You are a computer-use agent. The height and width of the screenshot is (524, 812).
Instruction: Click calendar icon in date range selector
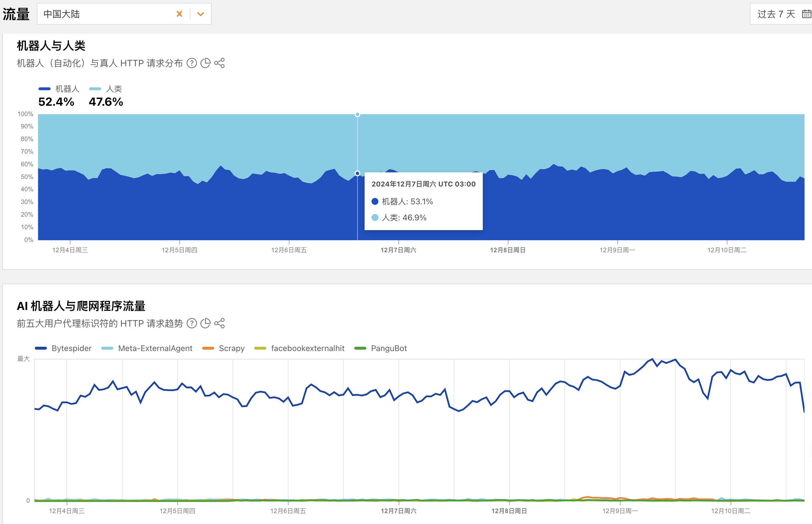[806, 14]
